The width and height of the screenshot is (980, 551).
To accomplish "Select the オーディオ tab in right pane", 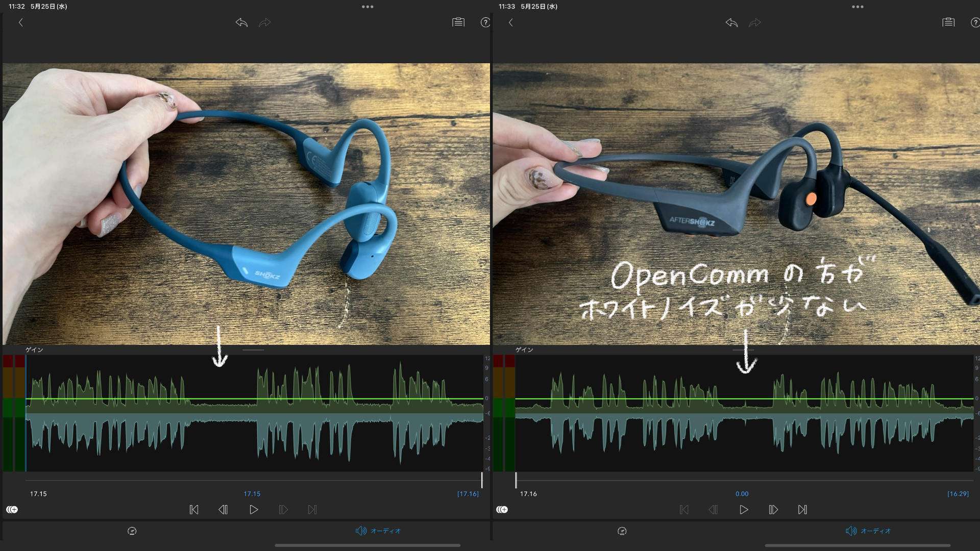I will point(868,531).
